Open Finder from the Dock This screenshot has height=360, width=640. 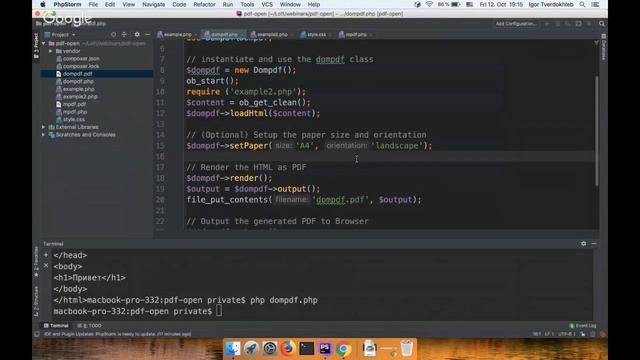(x=233, y=348)
